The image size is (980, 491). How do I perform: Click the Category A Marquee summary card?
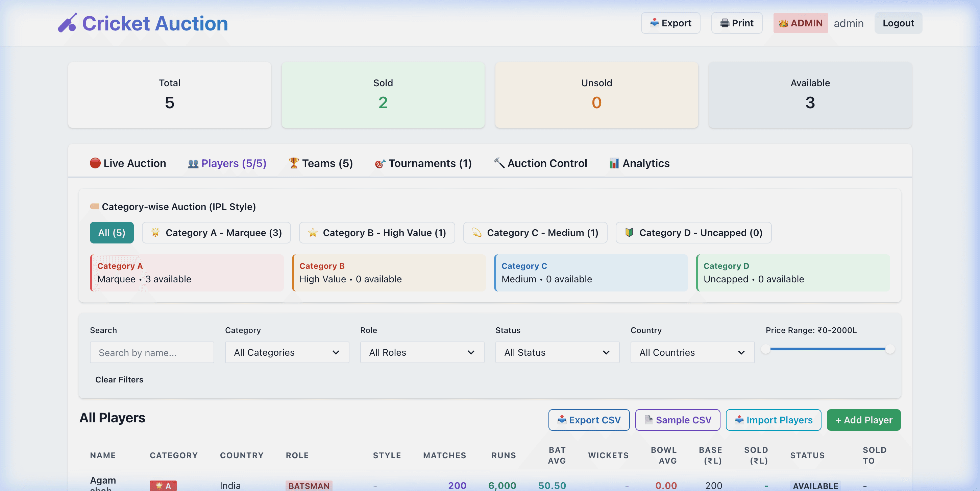click(187, 273)
